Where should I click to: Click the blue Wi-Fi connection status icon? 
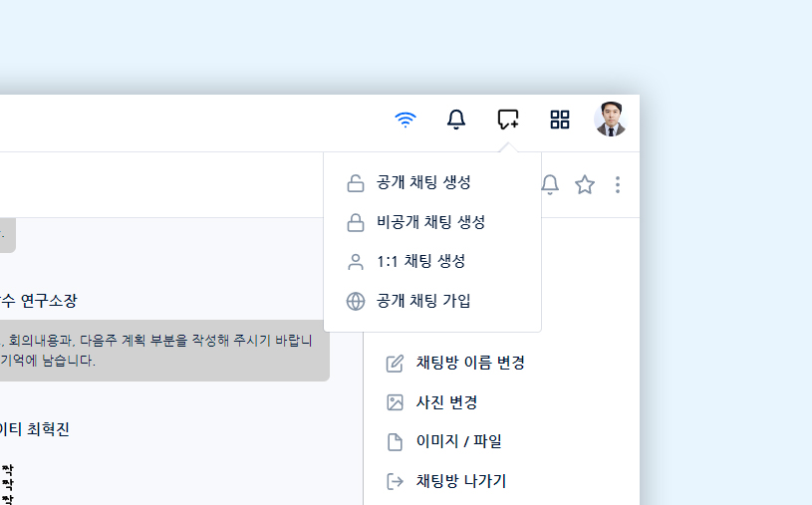[405, 120]
